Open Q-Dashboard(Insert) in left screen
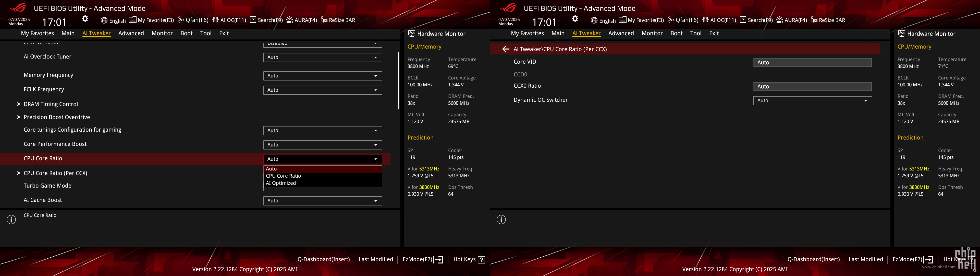Screen dimensions: 980x276 323,259
